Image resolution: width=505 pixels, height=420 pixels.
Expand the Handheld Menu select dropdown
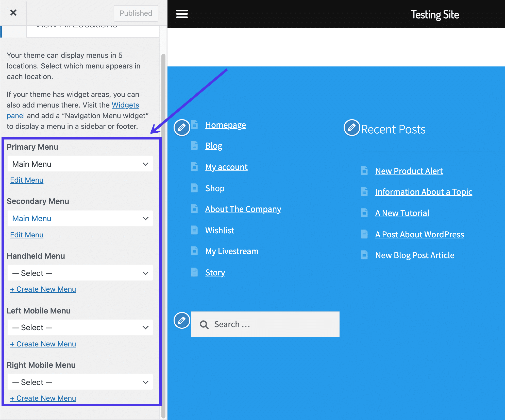(80, 273)
